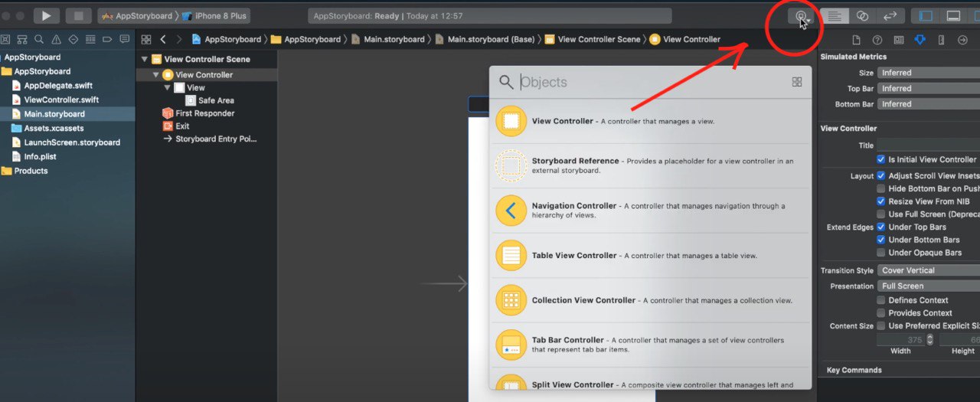The width and height of the screenshot is (980, 402).
Task: Go forward in editor history
Action: pos(179,39)
